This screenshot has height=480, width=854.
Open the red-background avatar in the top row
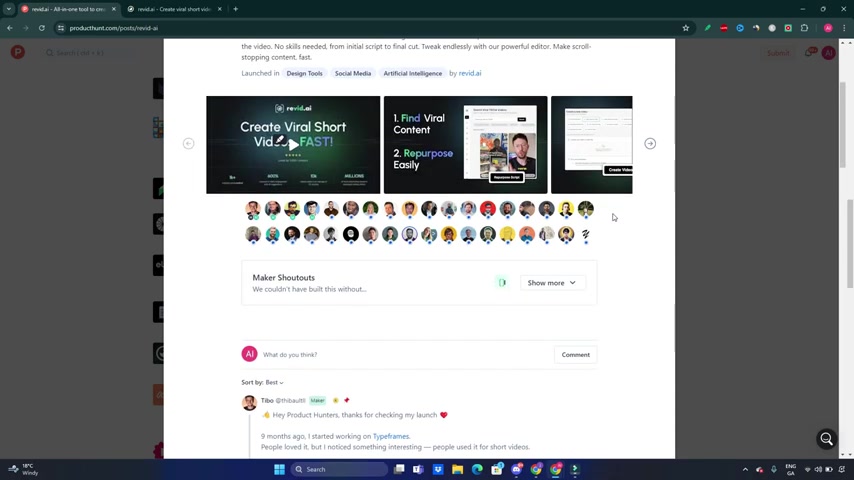click(x=488, y=209)
